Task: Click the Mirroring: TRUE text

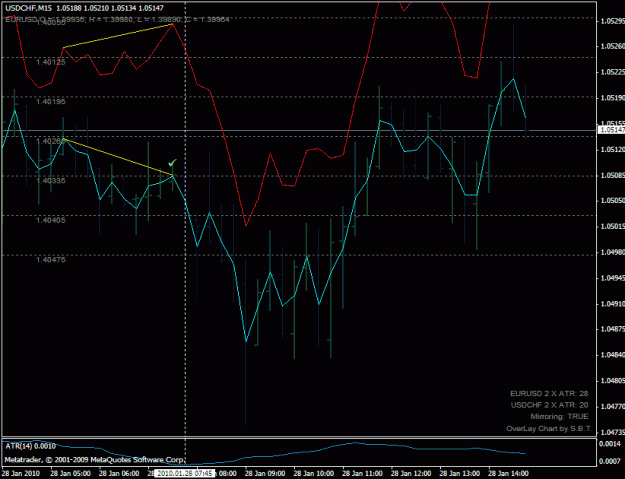Action: [x=559, y=417]
